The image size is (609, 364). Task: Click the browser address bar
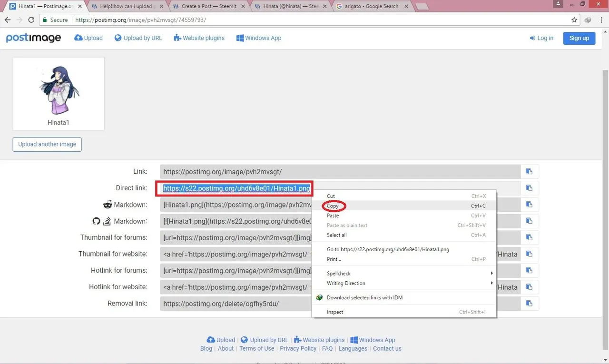pos(304,20)
